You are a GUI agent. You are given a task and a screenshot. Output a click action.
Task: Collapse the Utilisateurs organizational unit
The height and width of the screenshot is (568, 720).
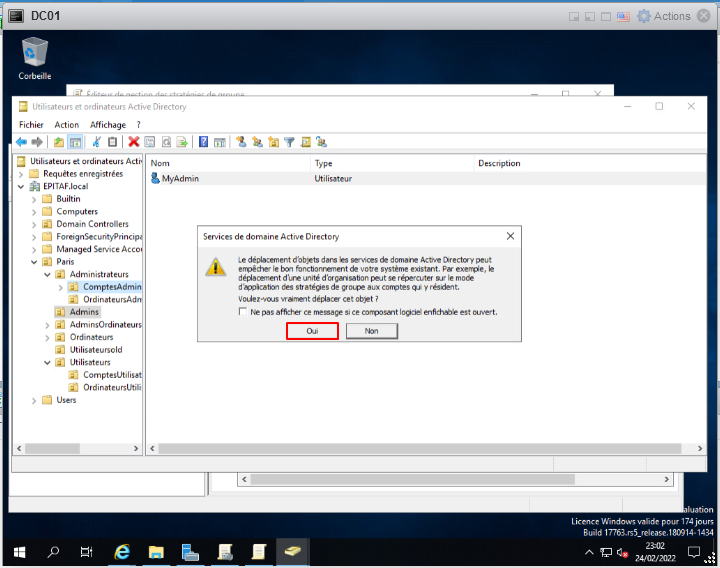(47, 362)
